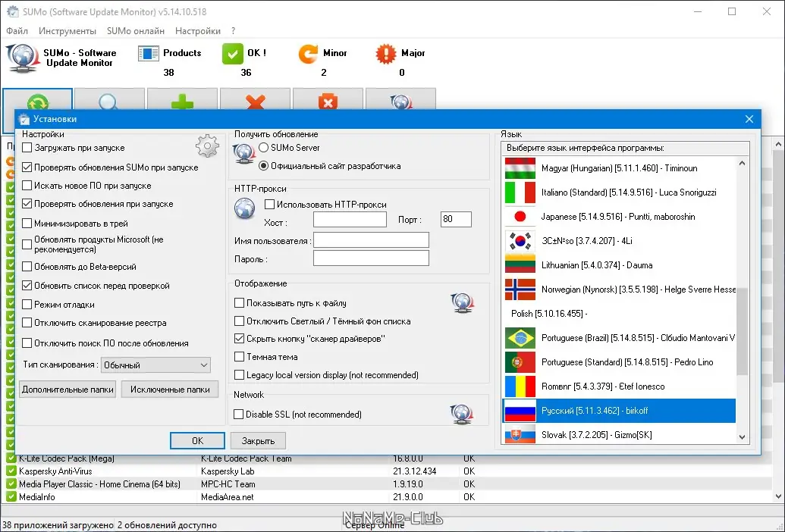Image resolution: width=785 pixels, height=532 pixels.
Task: Click the Brazilian flag icon
Action: (x=520, y=338)
